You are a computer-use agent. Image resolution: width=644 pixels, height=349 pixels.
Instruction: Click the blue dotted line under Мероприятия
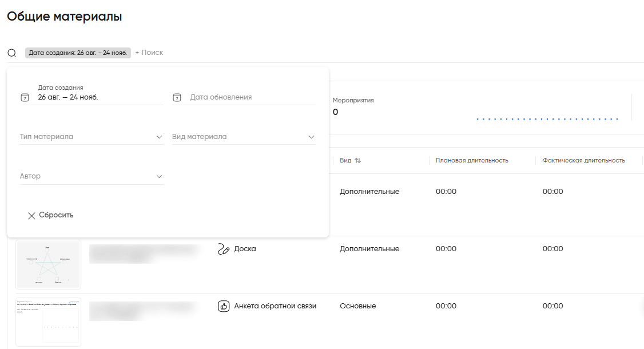click(x=547, y=119)
